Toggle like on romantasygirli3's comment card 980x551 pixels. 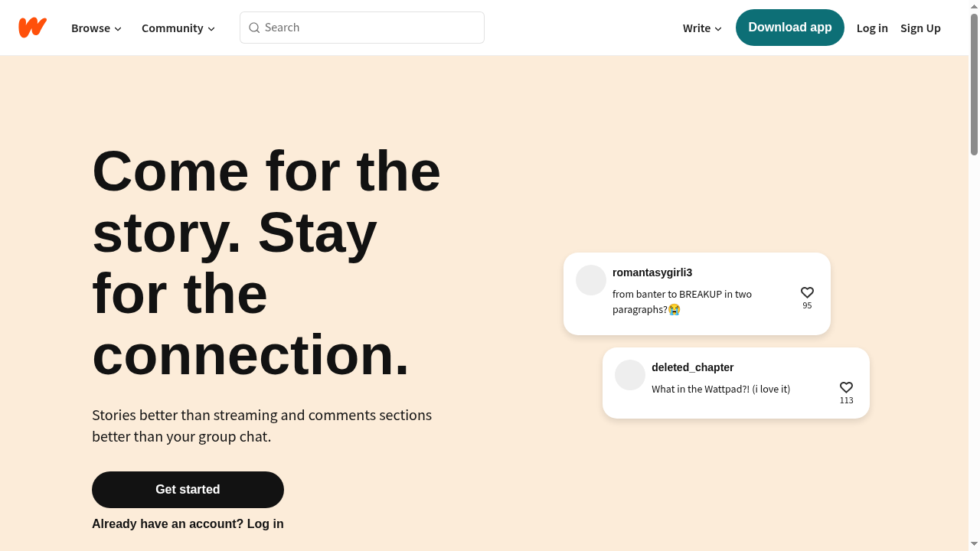[807, 292]
